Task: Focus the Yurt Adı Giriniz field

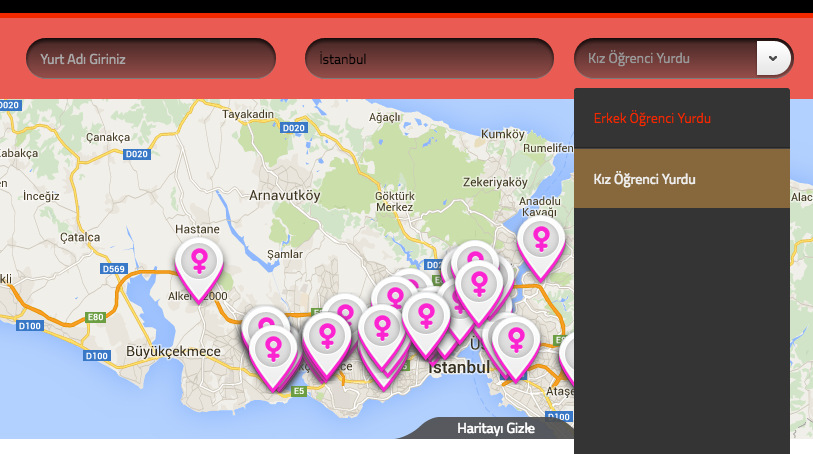Action: pos(151,58)
